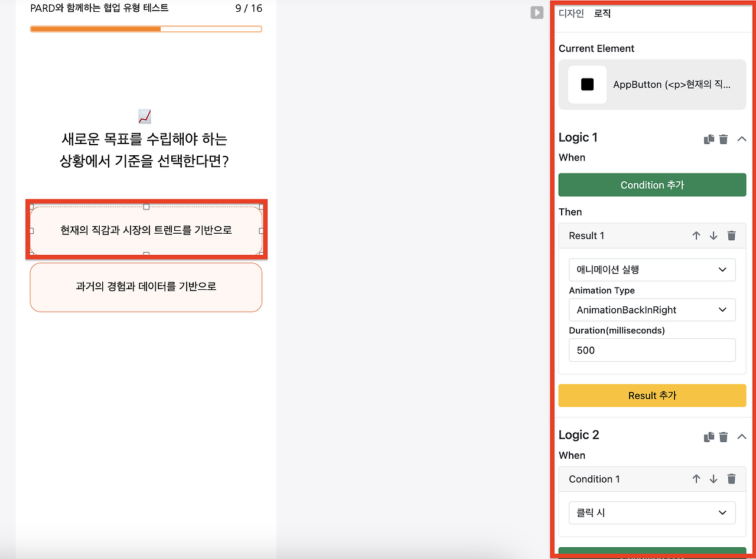Click the orange quiz progress bar
The height and width of the screenshot is (559, 756).
(146, 28)
